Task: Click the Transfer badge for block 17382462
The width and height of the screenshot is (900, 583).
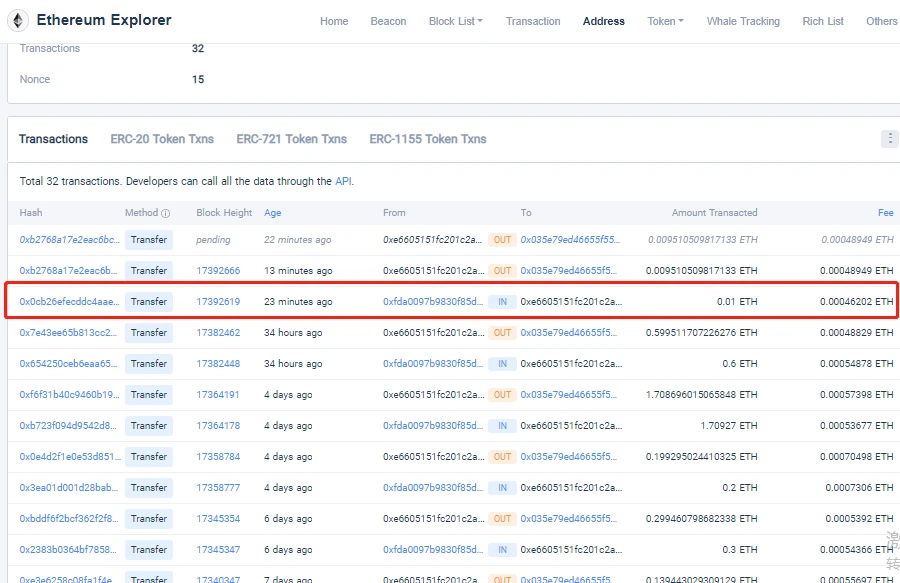Action: 149,333
